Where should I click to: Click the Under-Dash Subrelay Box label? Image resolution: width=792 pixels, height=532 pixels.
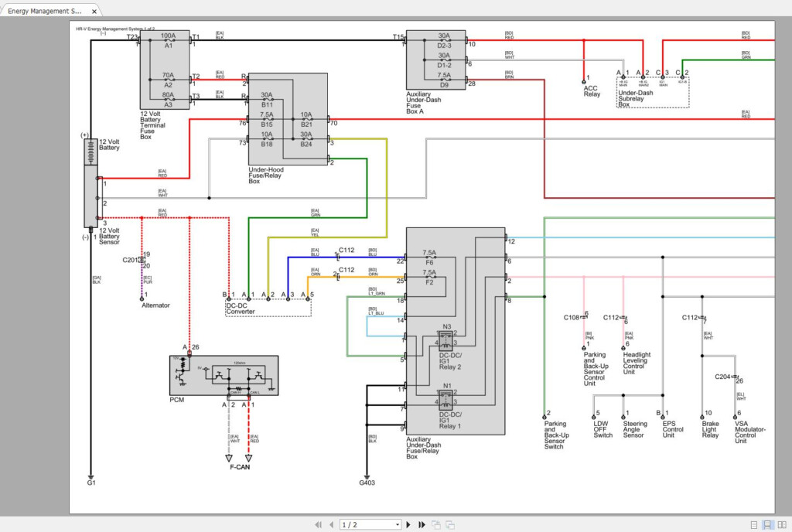pyautogui.click(x=636, y=98)
